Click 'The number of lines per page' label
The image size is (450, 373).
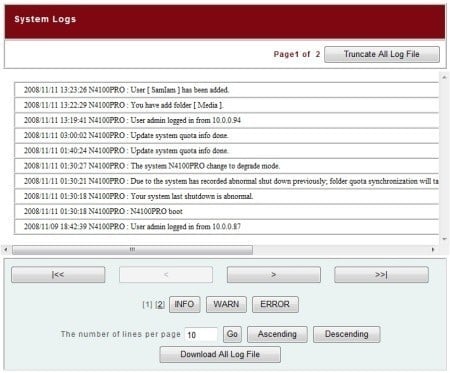121,334
